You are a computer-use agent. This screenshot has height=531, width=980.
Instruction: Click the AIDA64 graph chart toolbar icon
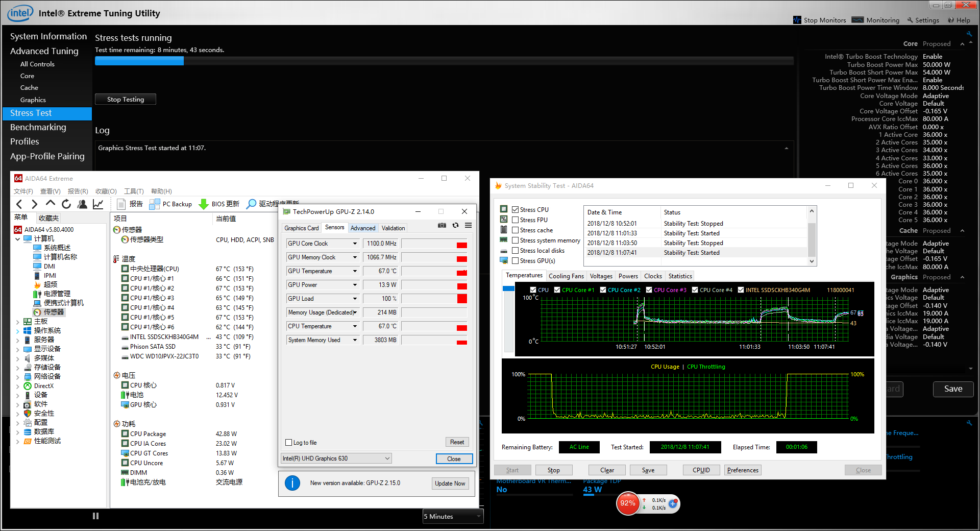coord(98,204)
